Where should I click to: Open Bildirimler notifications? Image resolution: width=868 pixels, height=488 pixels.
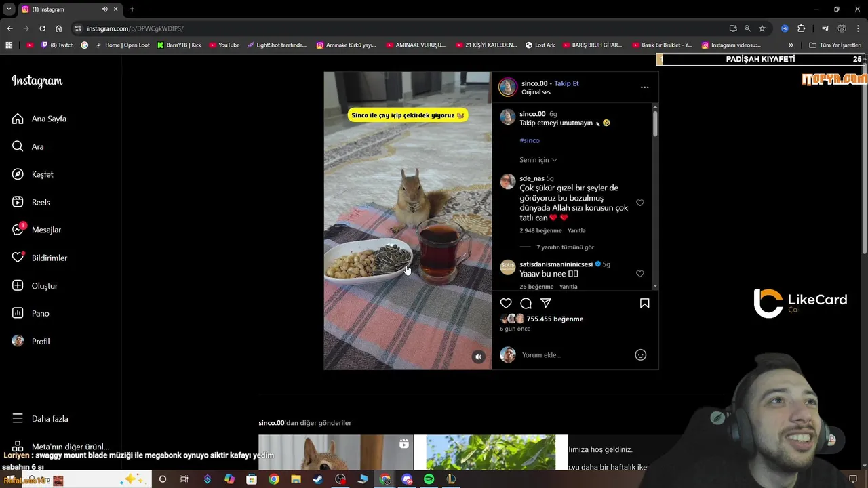39,258
